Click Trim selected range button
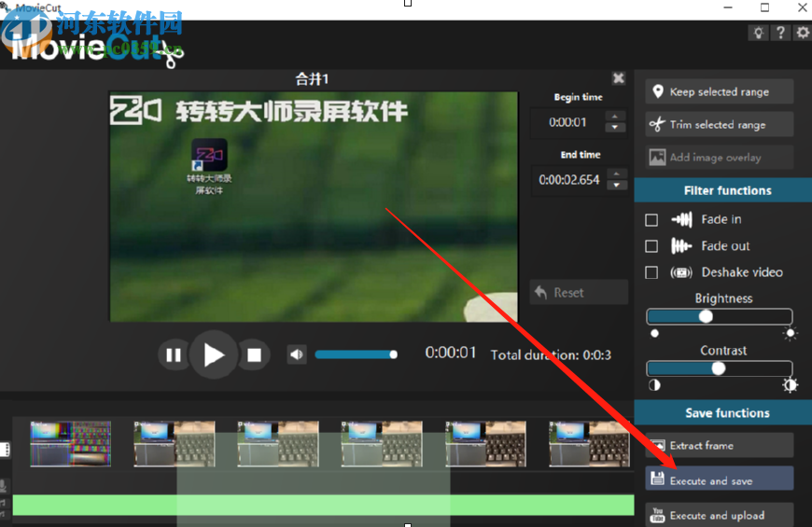 click(x=720, y=124)
